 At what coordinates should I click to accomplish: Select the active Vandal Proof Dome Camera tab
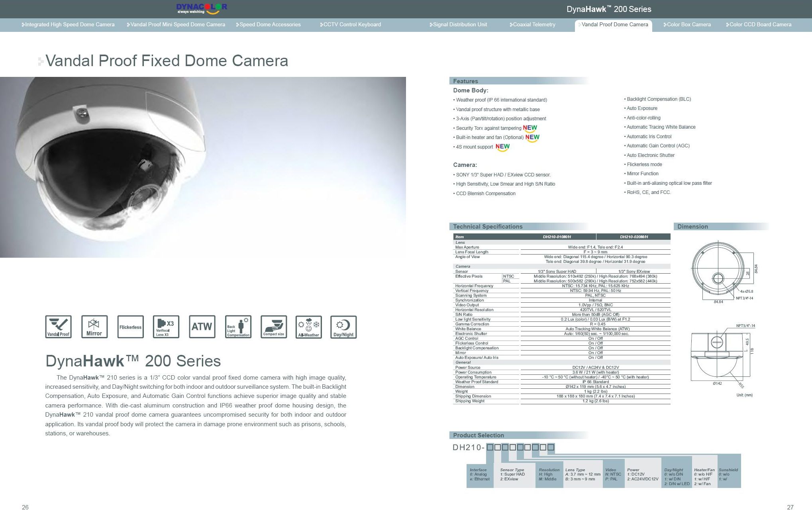[x=614, y=25]
